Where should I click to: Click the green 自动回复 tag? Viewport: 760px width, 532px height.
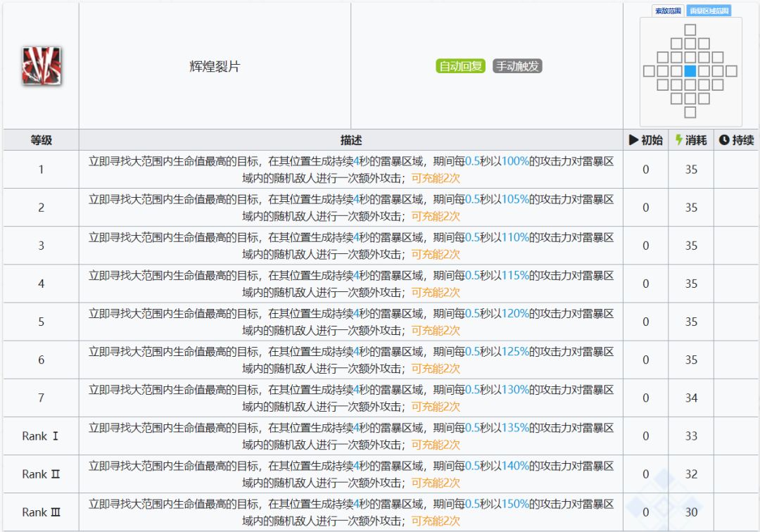[461, 66]
